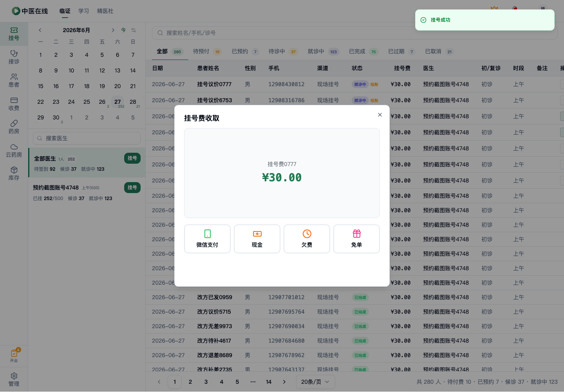Go to pagination page 14
Image resolution: width=564 pixels, height=392 pixels.
click(x=269, y=382)
